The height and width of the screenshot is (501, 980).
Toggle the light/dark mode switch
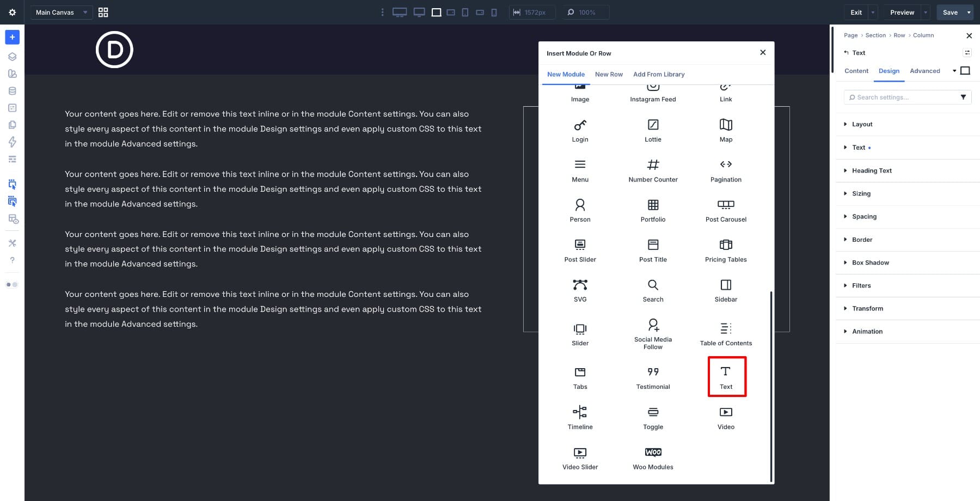point(12,284)
